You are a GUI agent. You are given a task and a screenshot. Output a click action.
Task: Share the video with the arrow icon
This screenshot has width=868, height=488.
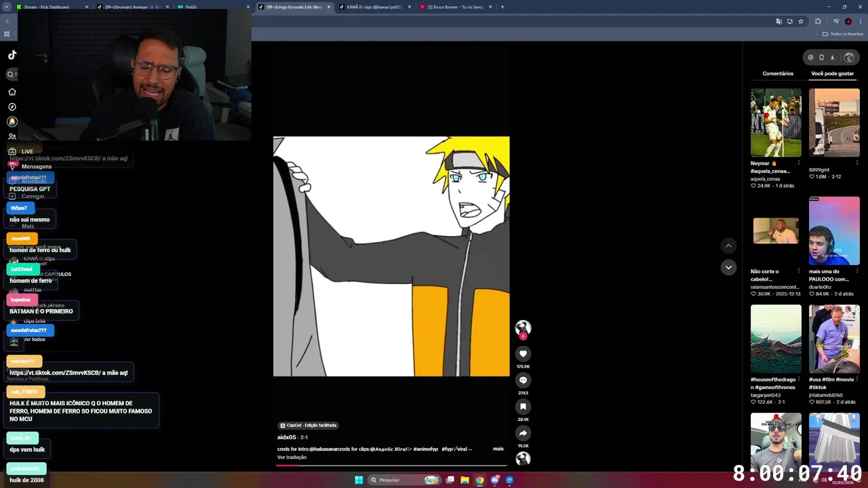click(x=523, y=433)
